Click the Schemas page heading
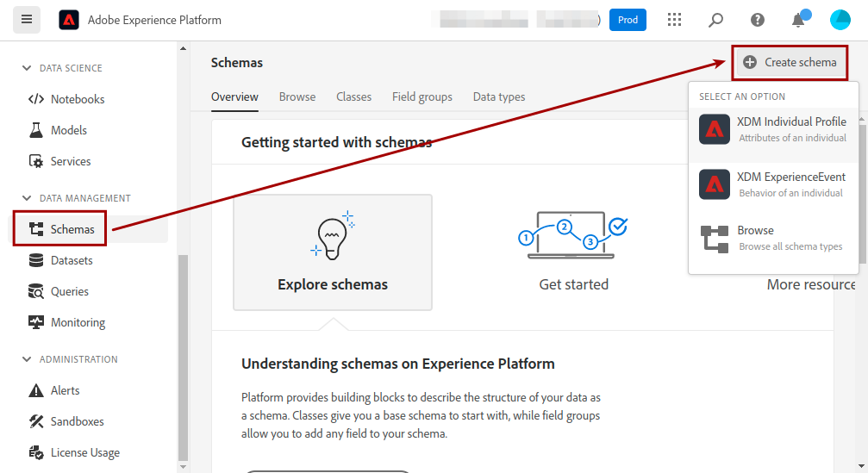Image resolution: width=868 pixels, height=473 pixels. pos(237,63)
